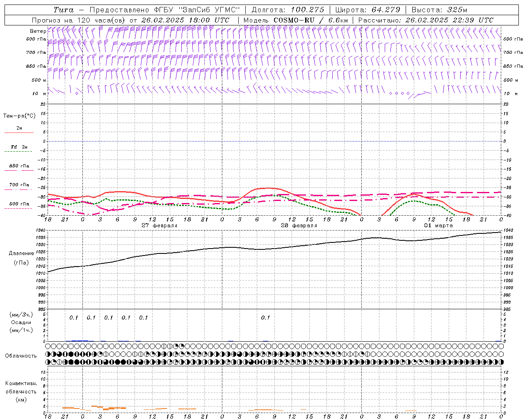Click the date label "27 февраля"
The height and width of the screenshot is (420, 525).
tap(160, 226)
